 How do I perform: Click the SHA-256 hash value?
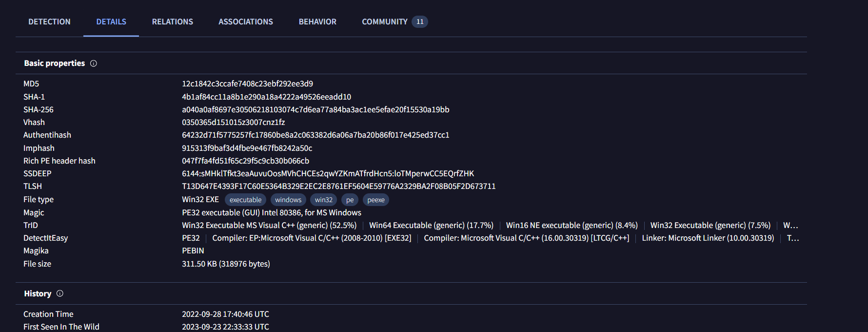coord(316,110)
